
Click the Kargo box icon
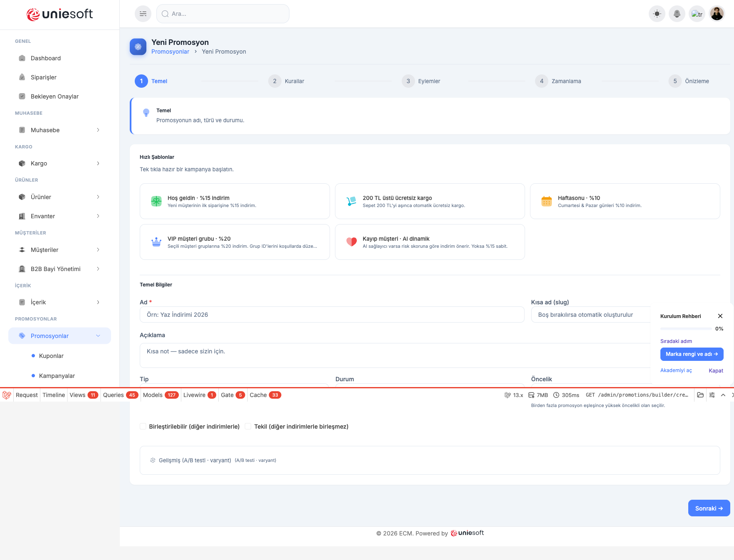[22, 163]
